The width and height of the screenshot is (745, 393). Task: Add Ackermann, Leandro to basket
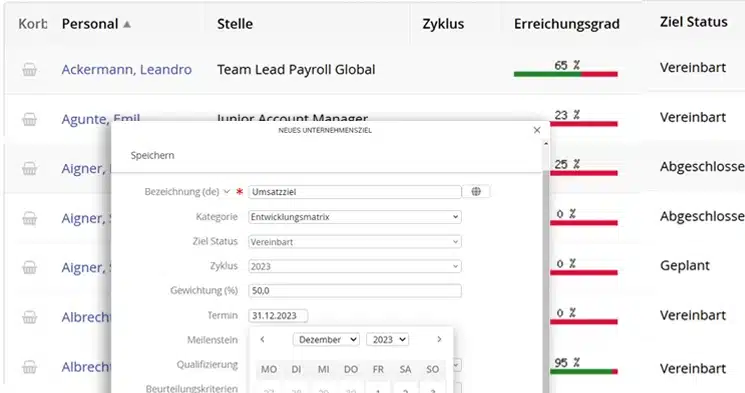point(29,70)
